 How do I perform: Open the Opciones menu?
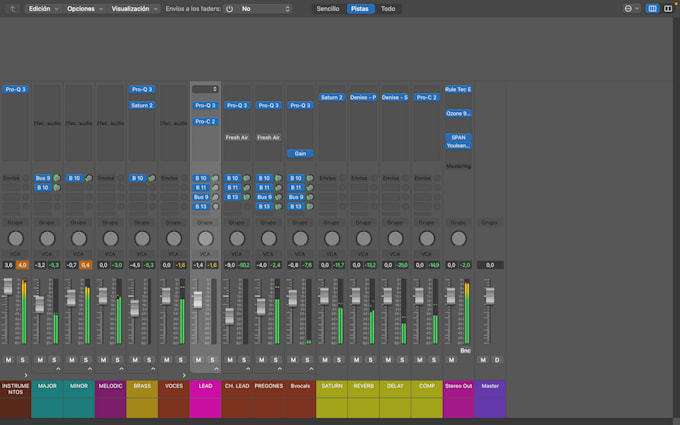pos(85,9)
